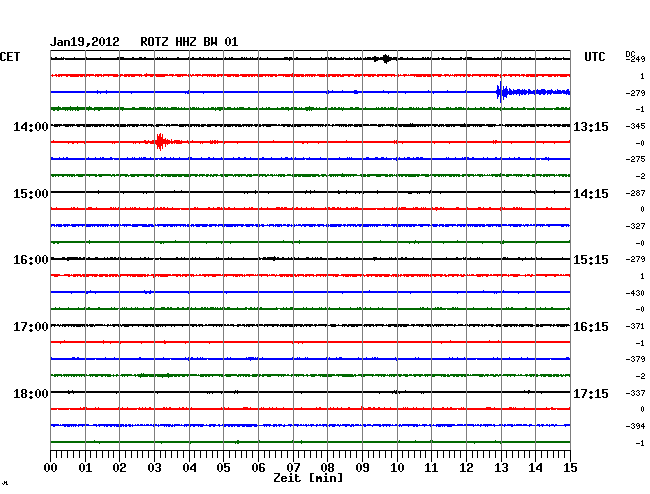The height and width of the screenshot is (494, 650).
Task: Click minute label 12 on the time axis
Action: 466,467
